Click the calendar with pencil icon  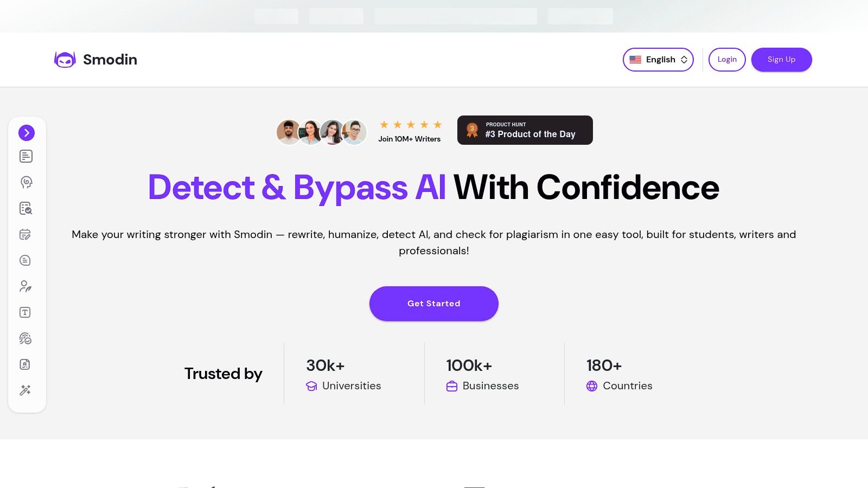(25, 234)
